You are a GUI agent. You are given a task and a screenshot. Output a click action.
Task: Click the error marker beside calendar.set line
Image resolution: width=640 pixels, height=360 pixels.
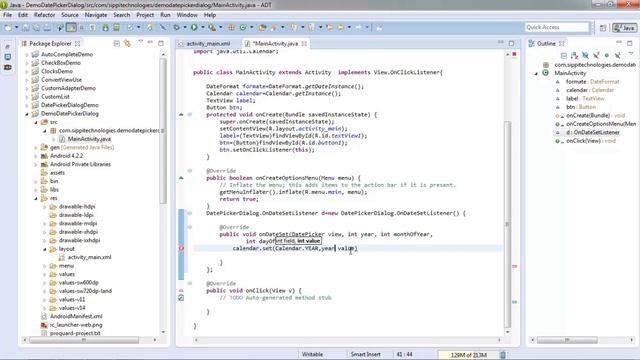pyautogui.click(x=182, y=248)
